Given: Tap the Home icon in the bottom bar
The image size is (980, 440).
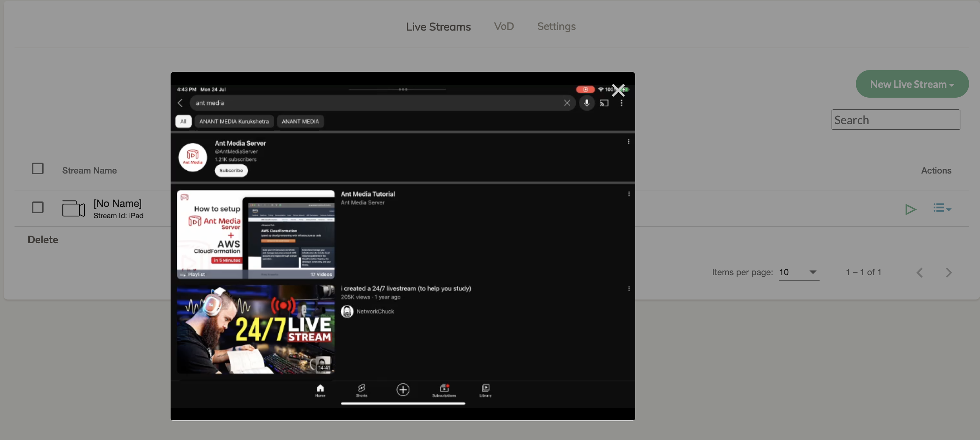Looking at the screenshot, I should pyautogui.click(x=320, y=390).
